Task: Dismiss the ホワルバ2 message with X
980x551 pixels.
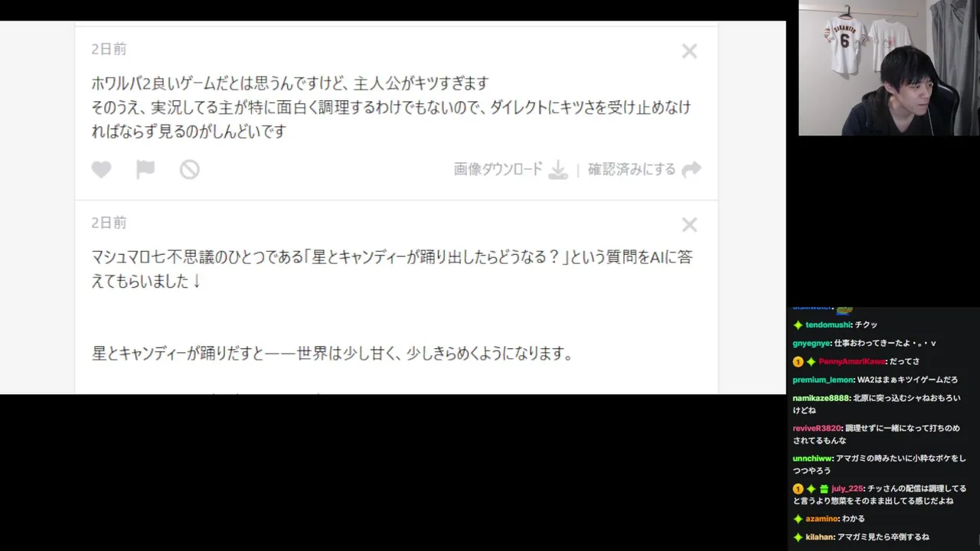Action: [690, 51]
